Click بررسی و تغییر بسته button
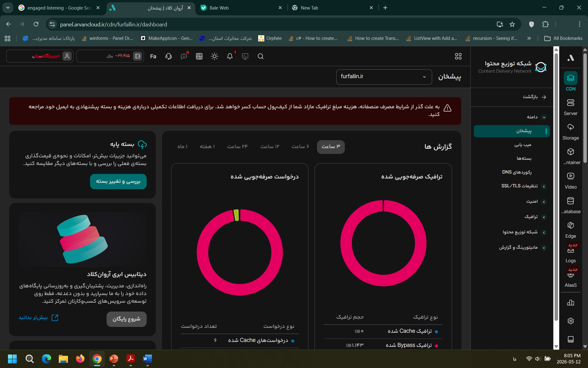Image resolution: width=588 pixels, height=368 pixels. [118, 182]
